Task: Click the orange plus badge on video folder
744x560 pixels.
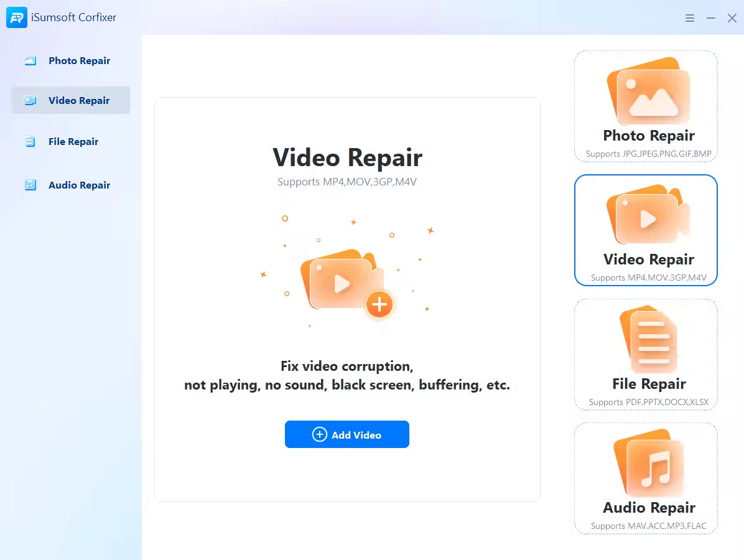Action: (x=379, y=305)
